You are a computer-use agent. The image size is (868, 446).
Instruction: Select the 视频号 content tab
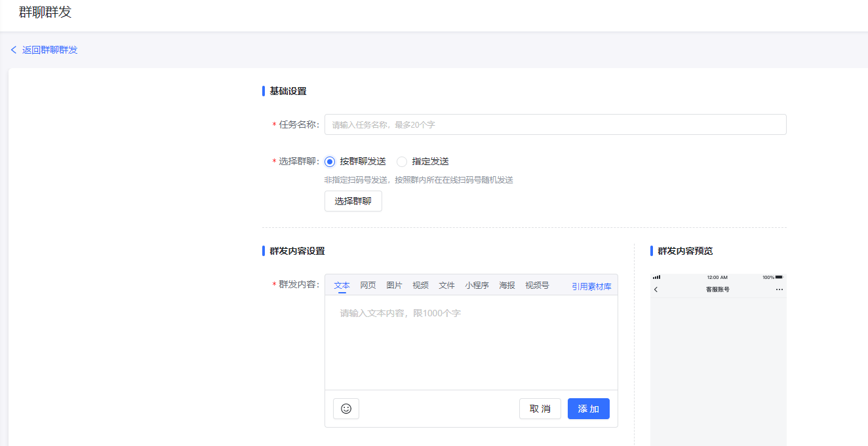tap(537, 286)
